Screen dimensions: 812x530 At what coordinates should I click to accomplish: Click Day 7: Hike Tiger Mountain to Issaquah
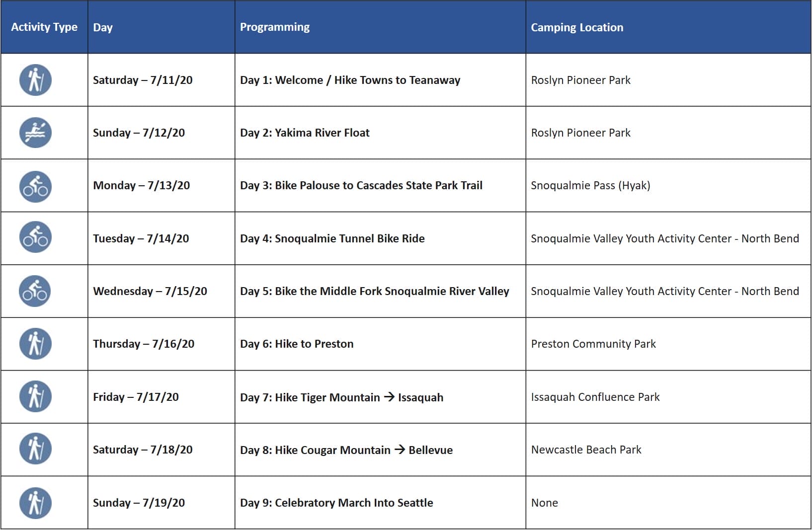[x=341, y=397]
